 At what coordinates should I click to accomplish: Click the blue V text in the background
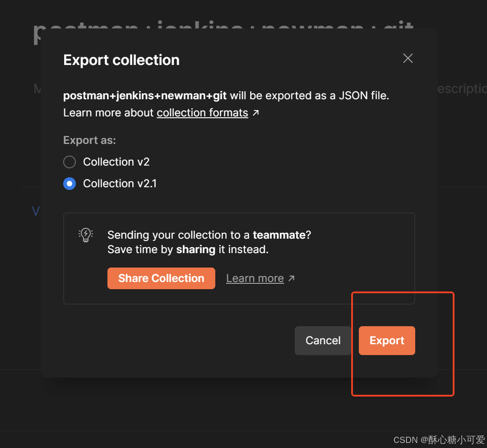coord(36,211)
